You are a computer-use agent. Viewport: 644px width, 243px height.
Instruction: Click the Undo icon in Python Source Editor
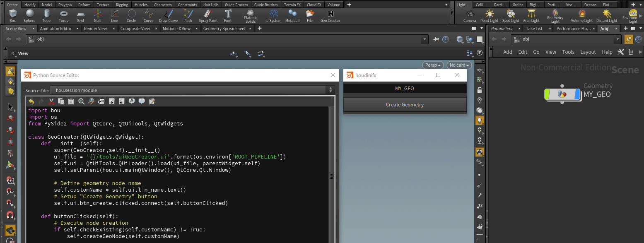[31, 101]
